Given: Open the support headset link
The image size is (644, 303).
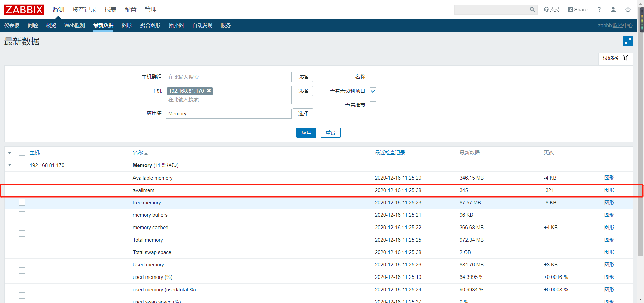Looking at the screenshot, I should [x=552, y=10].
